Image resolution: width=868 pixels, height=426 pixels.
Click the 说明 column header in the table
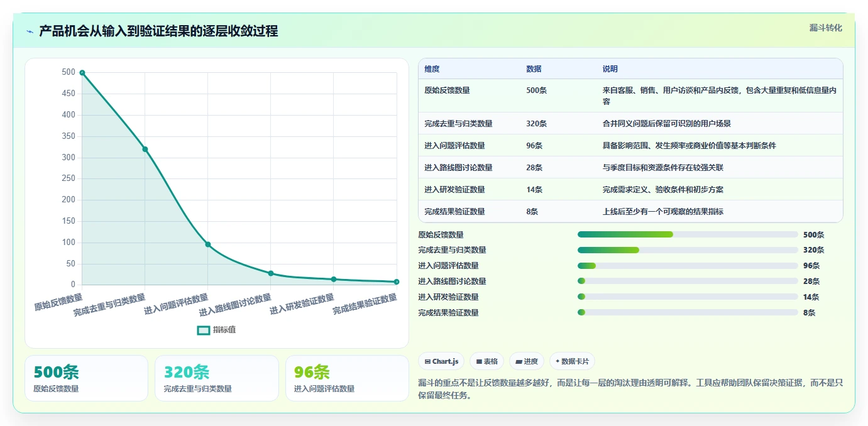click(610, 69)
